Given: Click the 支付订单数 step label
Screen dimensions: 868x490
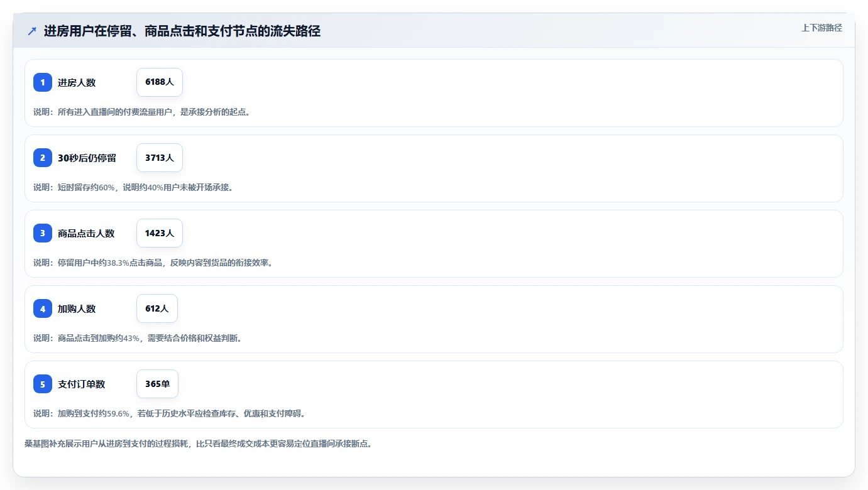Looking at the screenshot, I should [82, 384].
